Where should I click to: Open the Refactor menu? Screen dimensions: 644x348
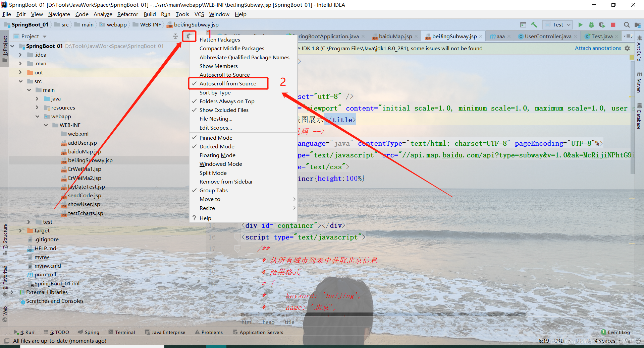tap(127, 14)
